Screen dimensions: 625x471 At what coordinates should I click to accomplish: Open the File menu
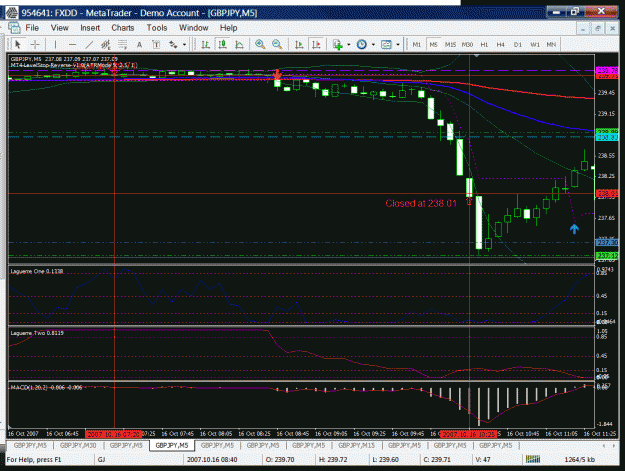coord(32,28)
